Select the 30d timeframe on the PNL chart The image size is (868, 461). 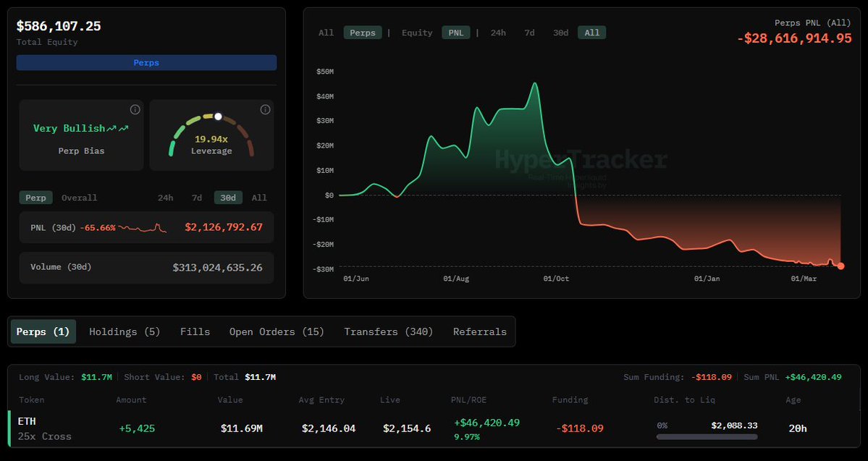click(560, 32)
